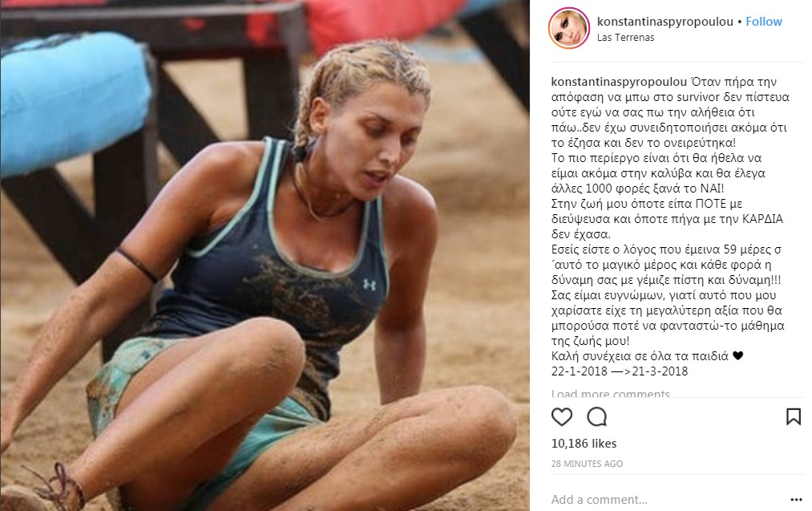Save the post with the bookmark icon
Image resolution: width=812 pixels, height=511 pixels.
tap(794, 416)
